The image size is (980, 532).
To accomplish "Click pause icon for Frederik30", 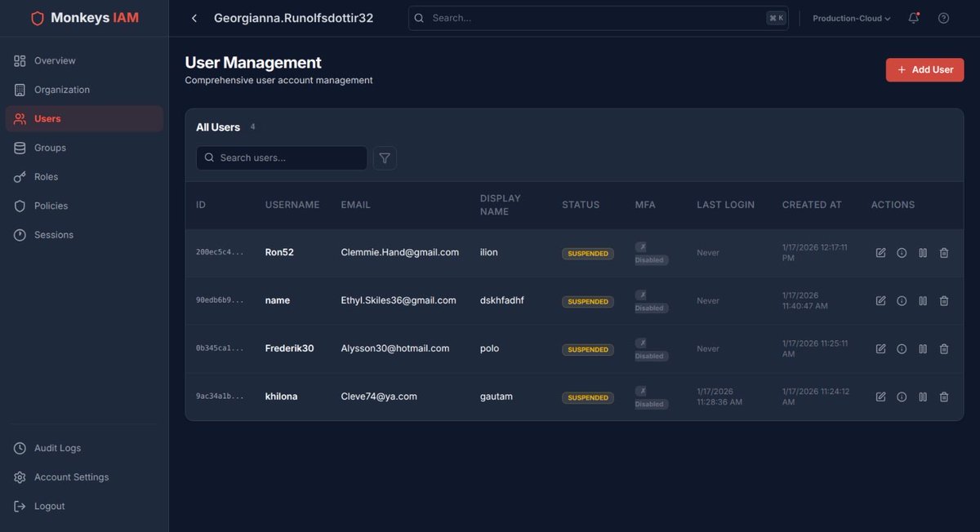I will (x=923, y=349).
